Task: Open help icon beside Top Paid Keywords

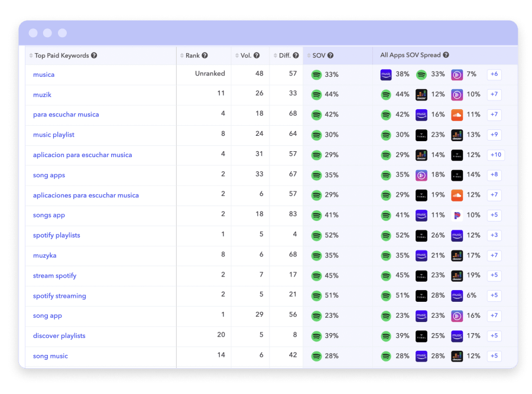Action: coord(94,56)
